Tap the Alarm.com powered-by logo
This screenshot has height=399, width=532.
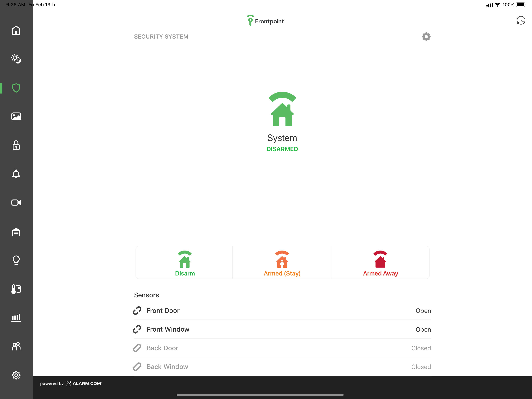(x=84, y=384)
